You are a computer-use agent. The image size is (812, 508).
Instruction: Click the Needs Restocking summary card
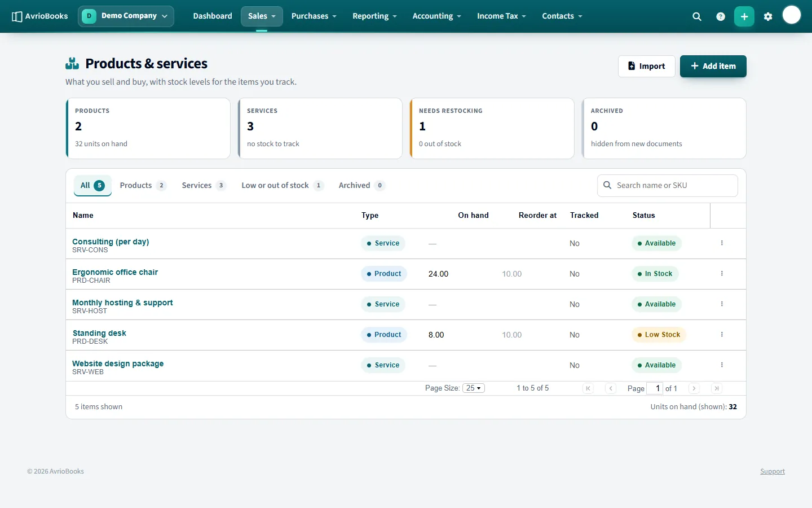click(x=492, y=129)
